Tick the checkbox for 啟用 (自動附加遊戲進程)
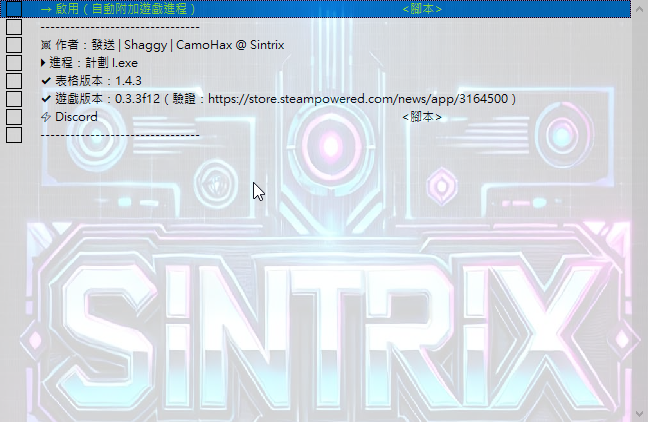The width and height of the screenshot is (648, 422). pos(14,9)
